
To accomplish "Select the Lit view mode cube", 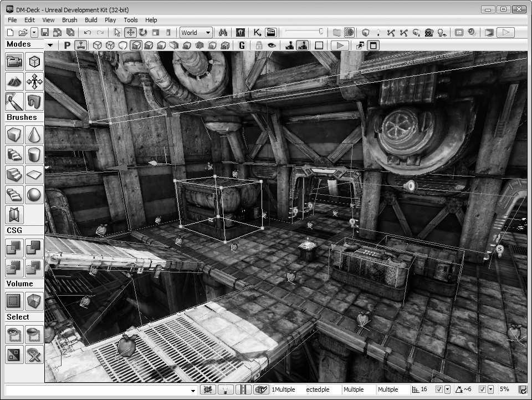I will coord(136,45).
